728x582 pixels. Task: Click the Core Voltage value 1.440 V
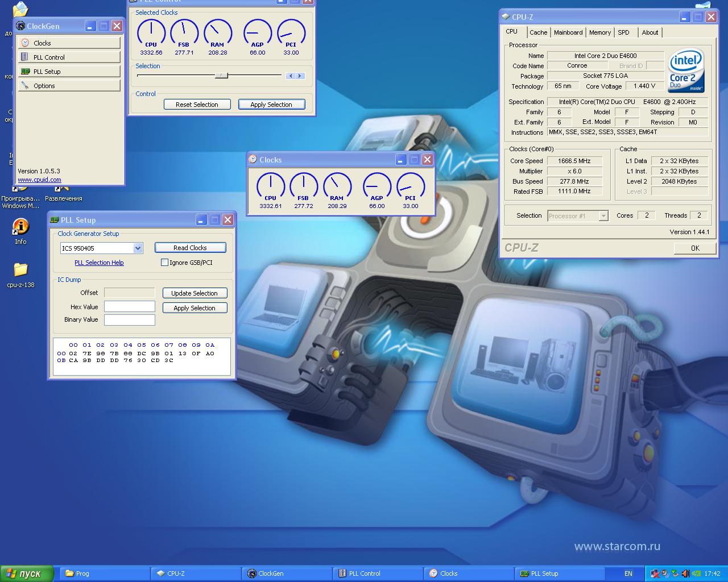[x=644, y=86]
